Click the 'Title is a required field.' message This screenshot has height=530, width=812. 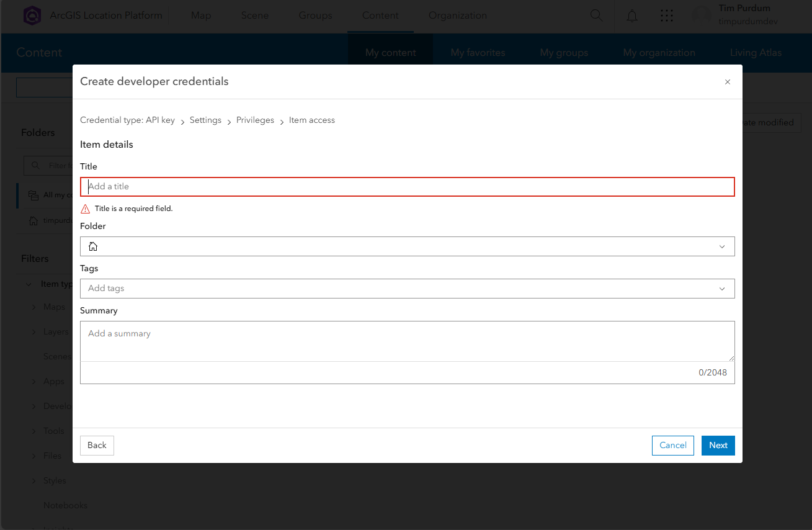click(x=134, y=209)
